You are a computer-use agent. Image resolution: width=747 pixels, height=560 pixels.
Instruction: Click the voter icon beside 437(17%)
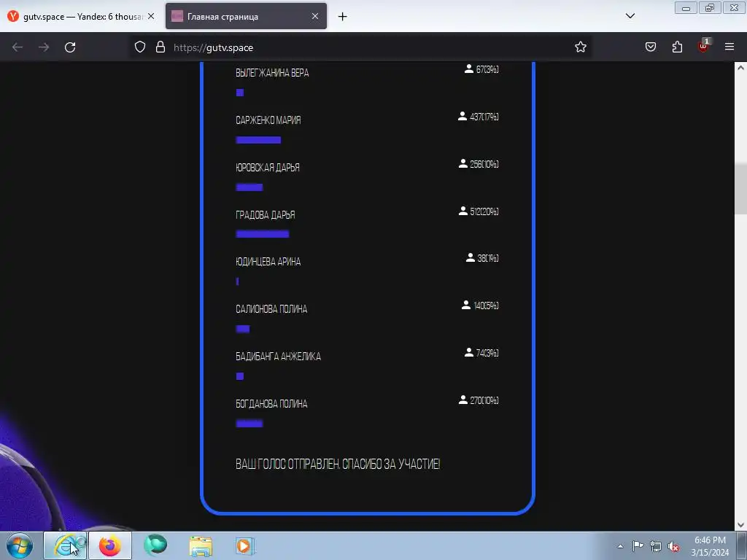[462, 116]
